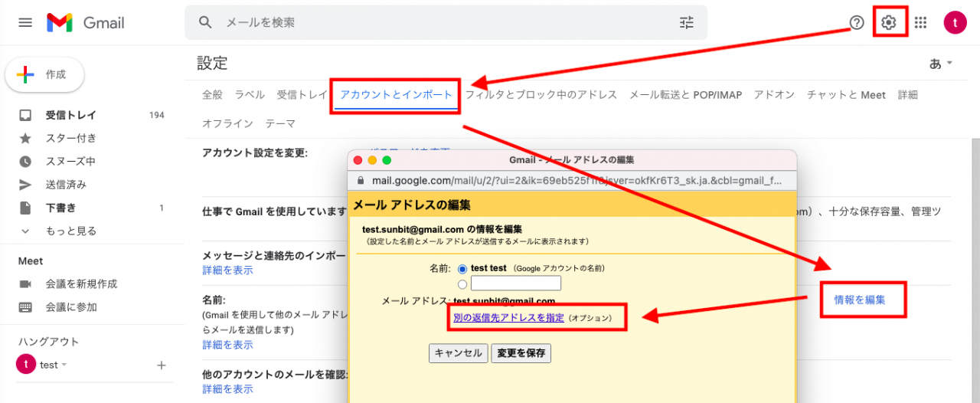Click the キャンセル button in popup
Viewport: 980px width, 403px height.
(x=458, y=353)
